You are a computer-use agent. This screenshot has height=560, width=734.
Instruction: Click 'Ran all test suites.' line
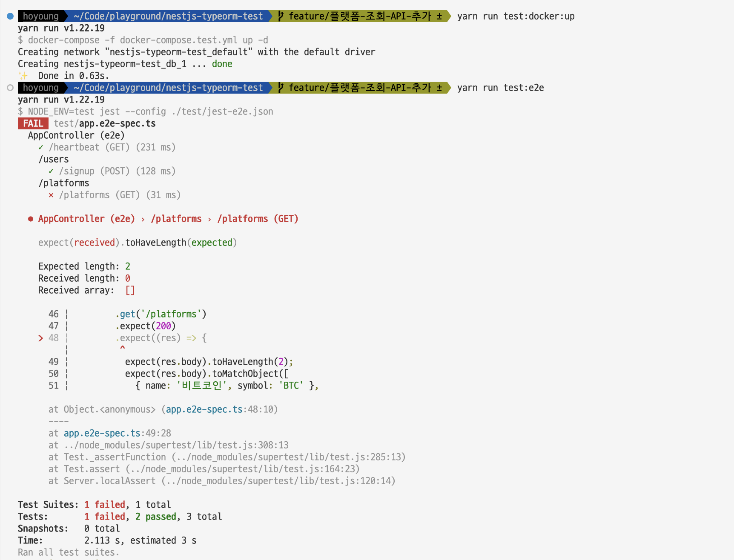point(69,552)
